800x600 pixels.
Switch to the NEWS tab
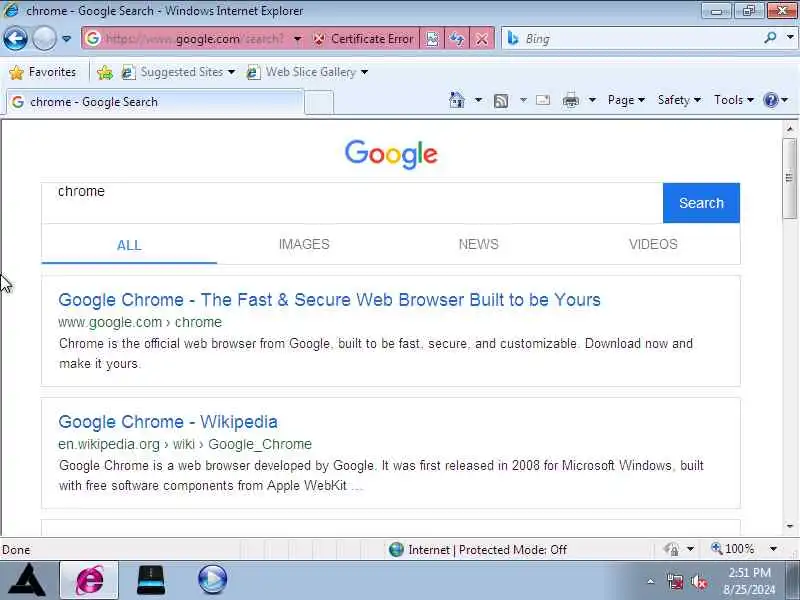[x=479, y=244]
